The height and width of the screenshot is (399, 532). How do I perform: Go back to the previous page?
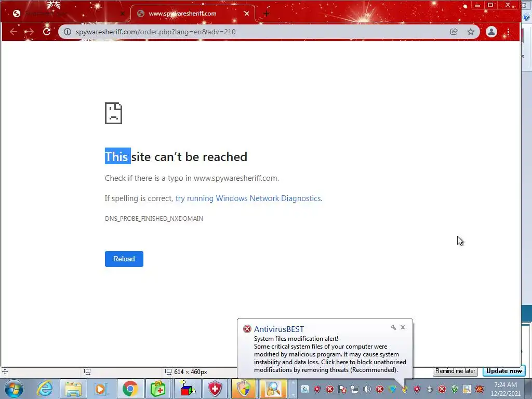(13, 32)
